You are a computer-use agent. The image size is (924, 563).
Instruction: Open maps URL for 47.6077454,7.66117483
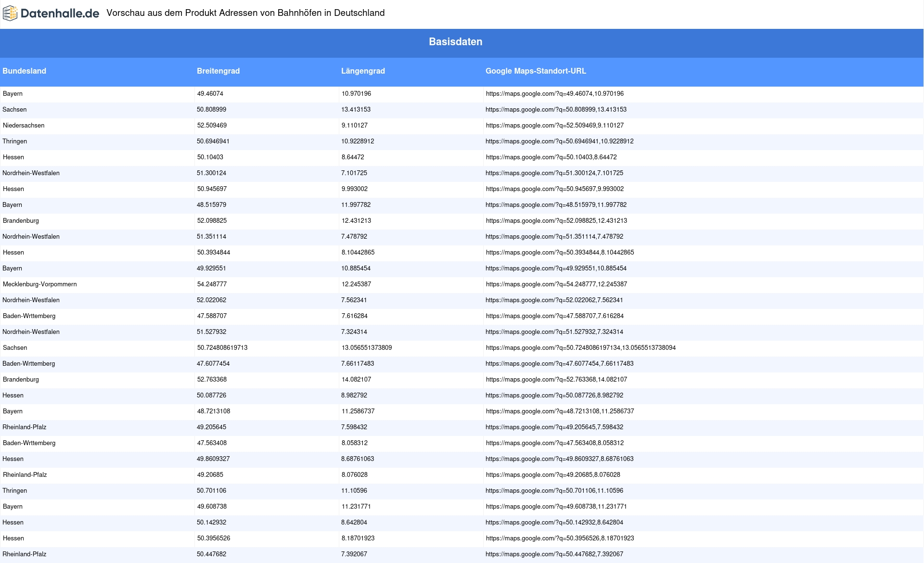pos(559,364)
